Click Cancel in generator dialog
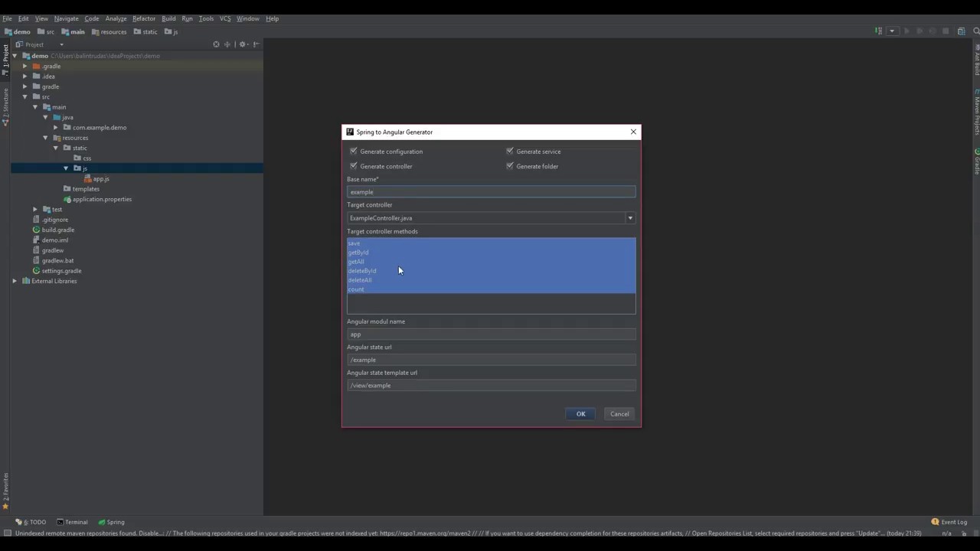 (x=619, y=414)
